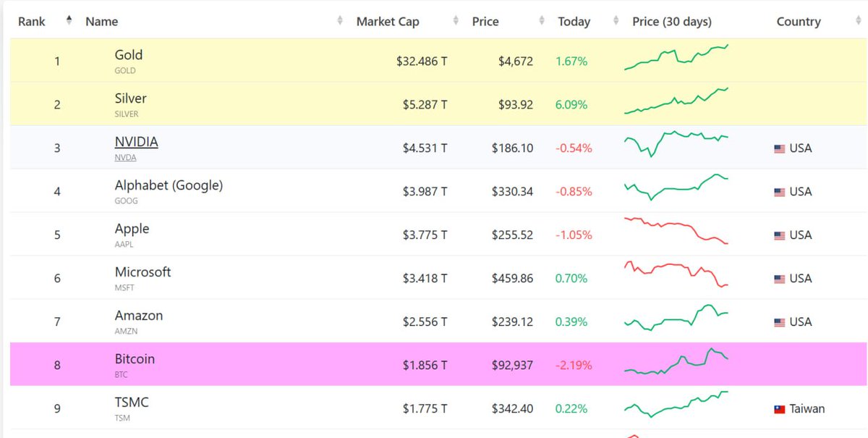Open the NVIDIA company link
The image size is (868, 438).
136,142
